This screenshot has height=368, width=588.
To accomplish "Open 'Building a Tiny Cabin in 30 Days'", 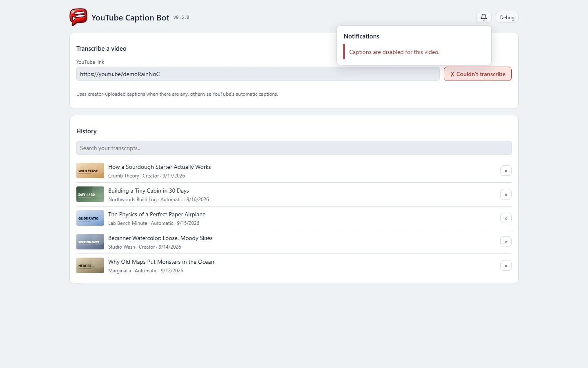I will click(149, 191).
